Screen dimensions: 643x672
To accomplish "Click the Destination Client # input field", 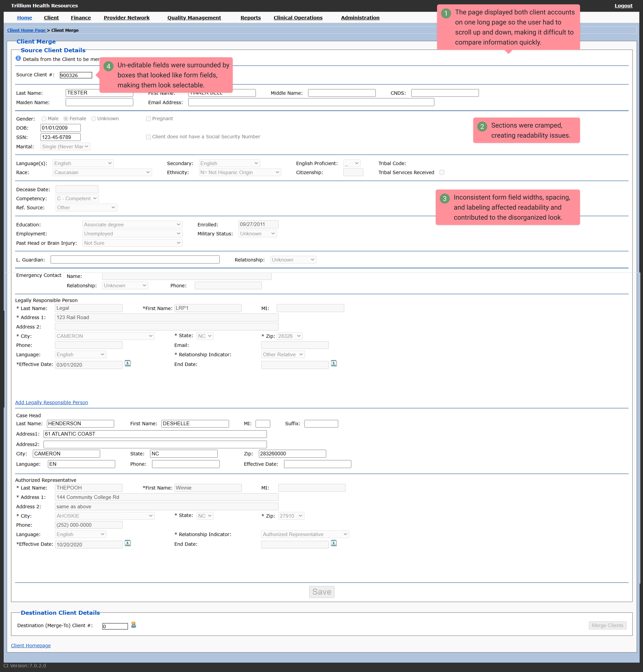I will [x=115, y=626].
